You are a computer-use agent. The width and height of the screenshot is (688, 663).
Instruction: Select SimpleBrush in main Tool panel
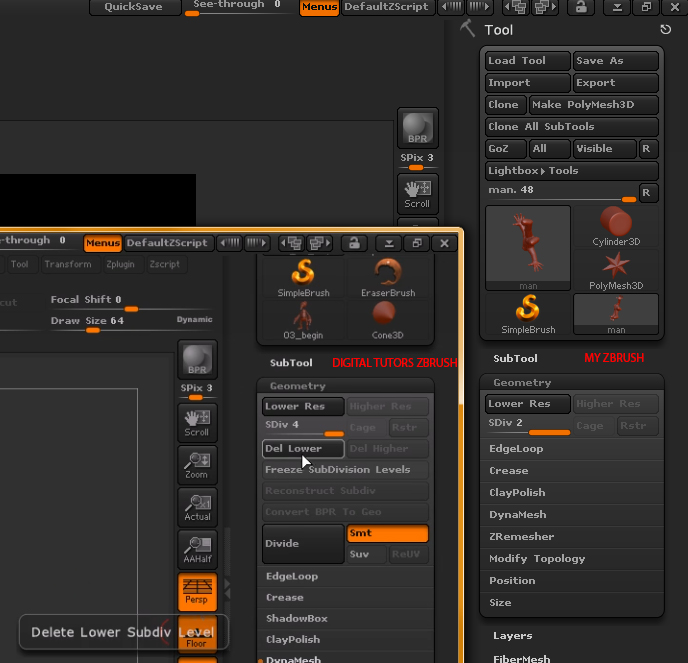coord(528,314)
